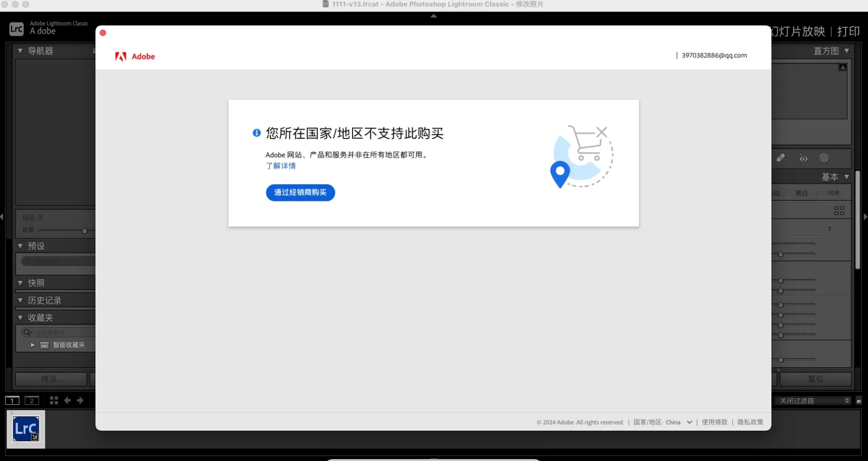Toggle the filter switch beside 关闭过滤器
868x461 pixels.
(859, 401)
